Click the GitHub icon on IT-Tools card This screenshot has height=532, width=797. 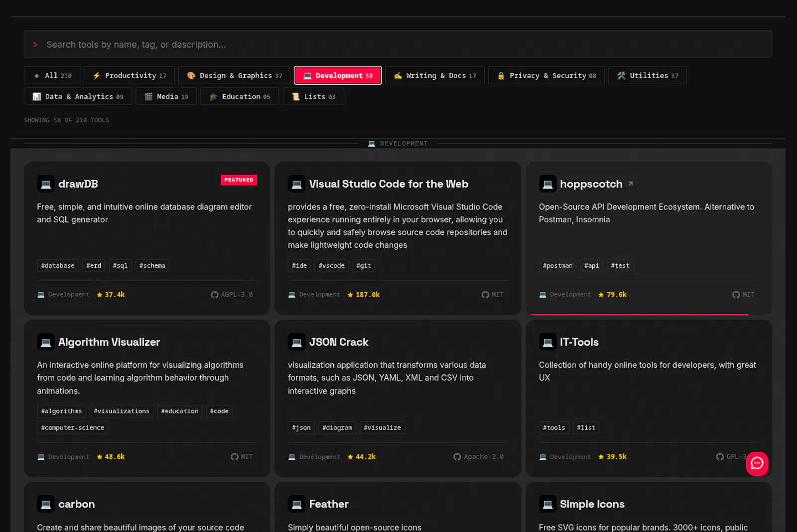(720, 457)
